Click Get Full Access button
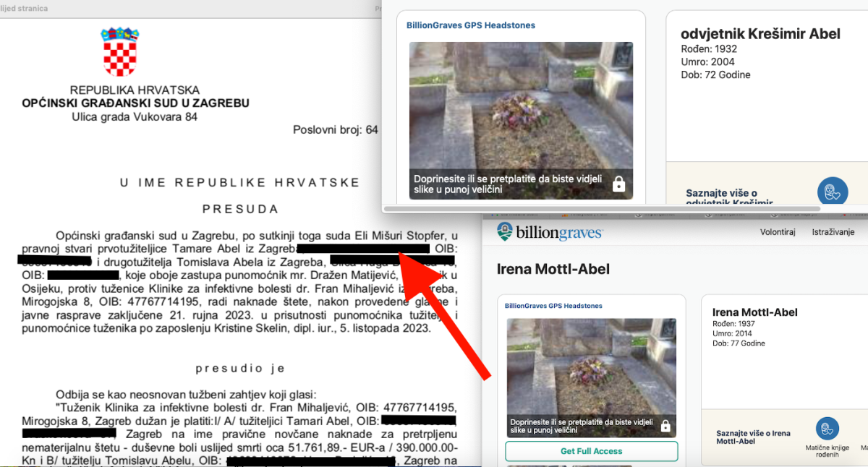Screen dimensions: 868x467 click(x=592, y=451)
